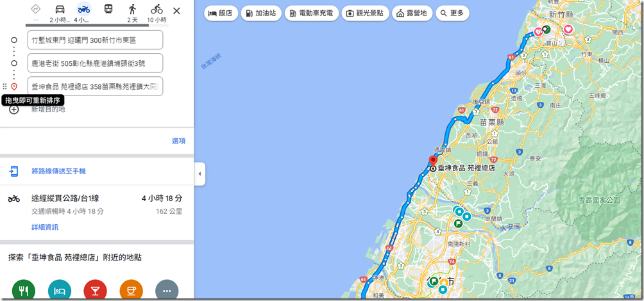Edit the starting point 竹塹城東門 field
Image resolution: width=644 pixels, height=301 pixels.
[x=96, y=40]
